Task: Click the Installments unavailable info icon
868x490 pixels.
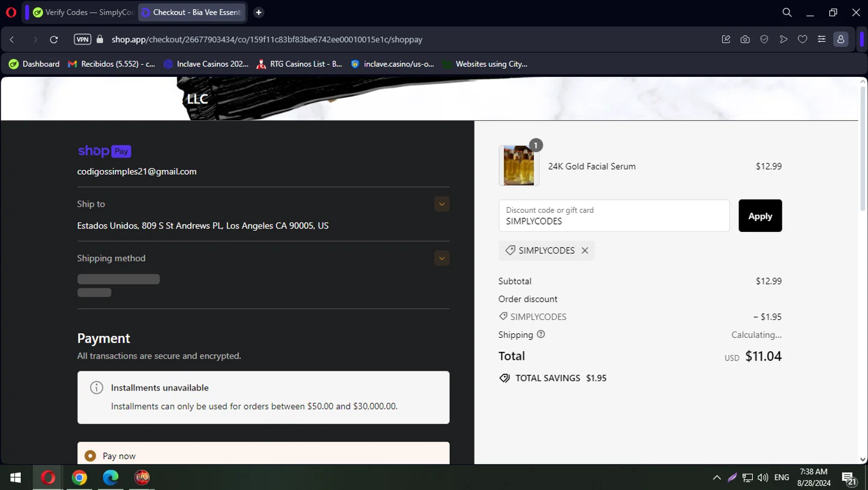Action: coord(97,388)
